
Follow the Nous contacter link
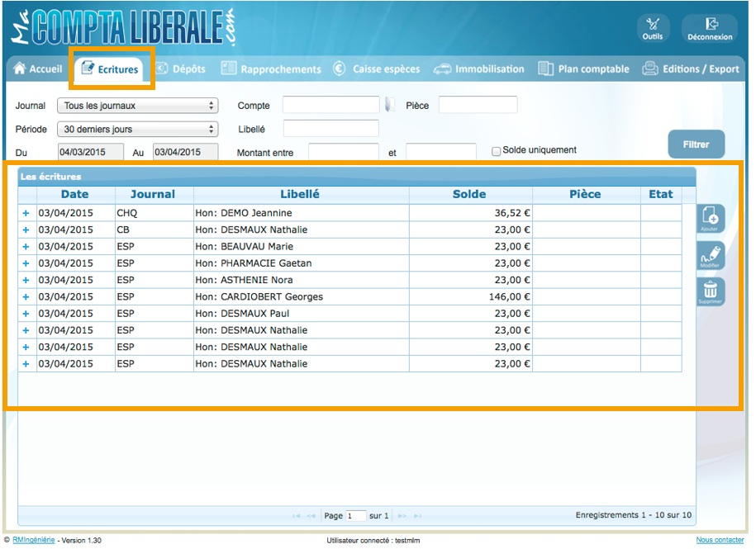tap(720, 540)
